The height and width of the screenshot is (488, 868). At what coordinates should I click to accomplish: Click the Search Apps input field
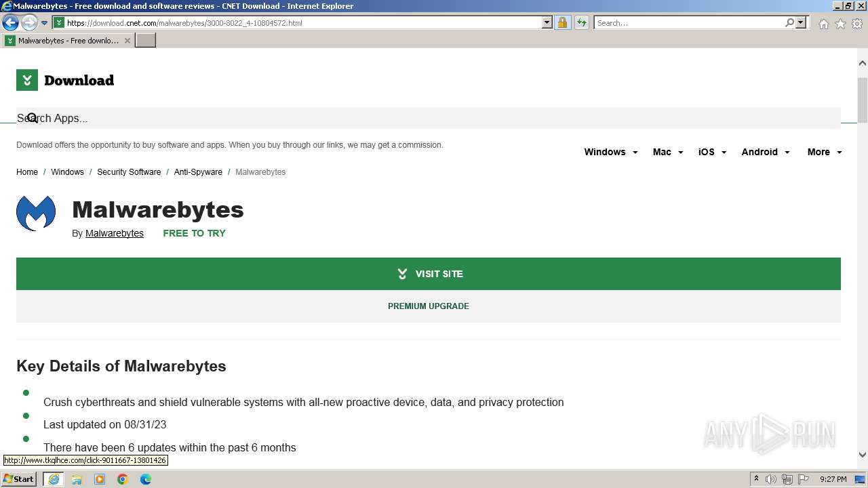429,118
